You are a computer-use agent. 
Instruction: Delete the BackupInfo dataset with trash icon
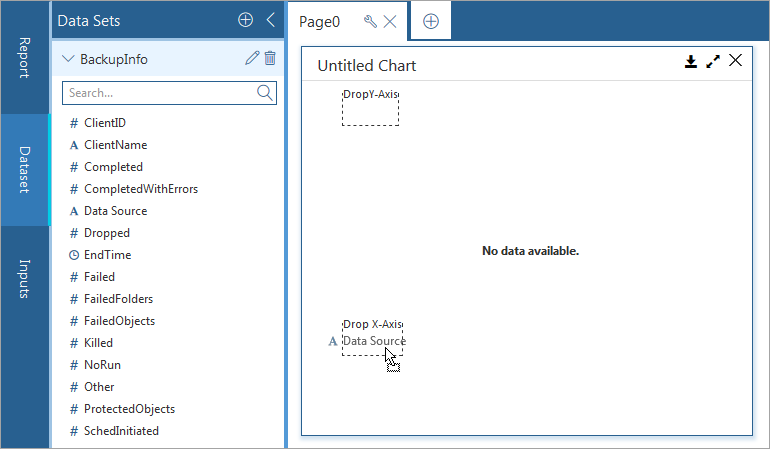[270, 59]
